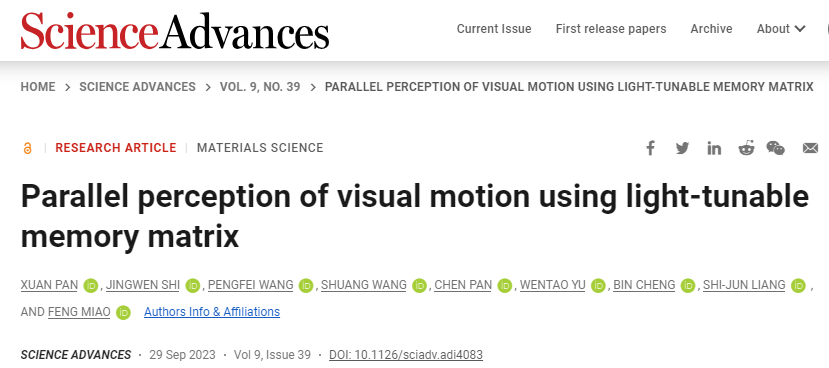Open the Archive menu item
Image resolution: width=829 pixels, height=368 pixels.
click(711, 29)
